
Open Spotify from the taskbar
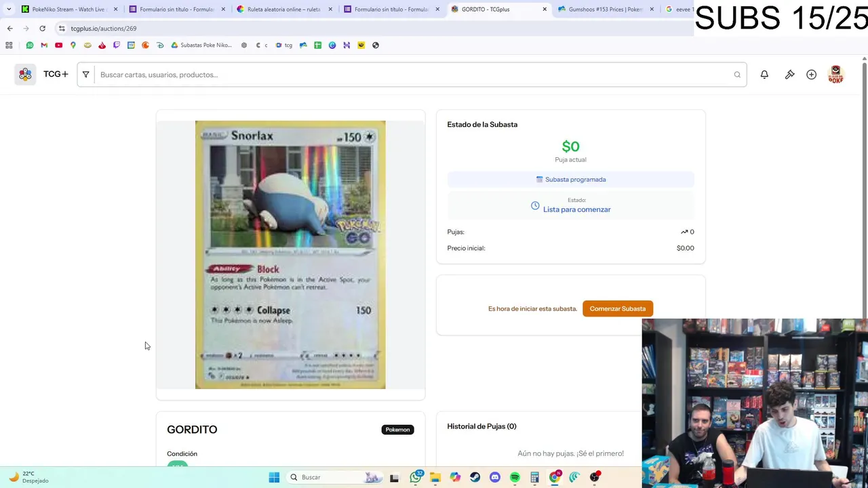(515, 477)
